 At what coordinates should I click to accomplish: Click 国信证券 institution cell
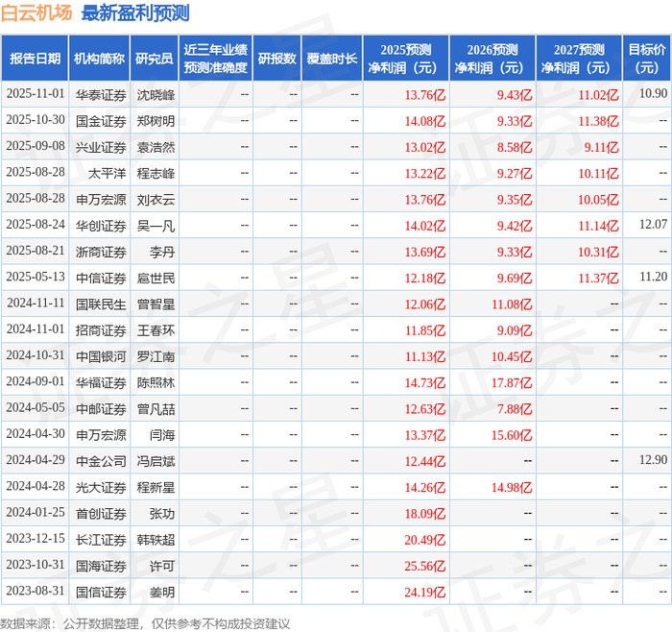coord(101,592)
